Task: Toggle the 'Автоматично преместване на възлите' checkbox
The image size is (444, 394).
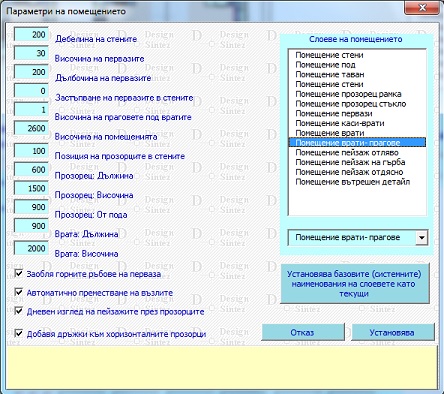Action: pyautogui.click(x=19, y=292)
